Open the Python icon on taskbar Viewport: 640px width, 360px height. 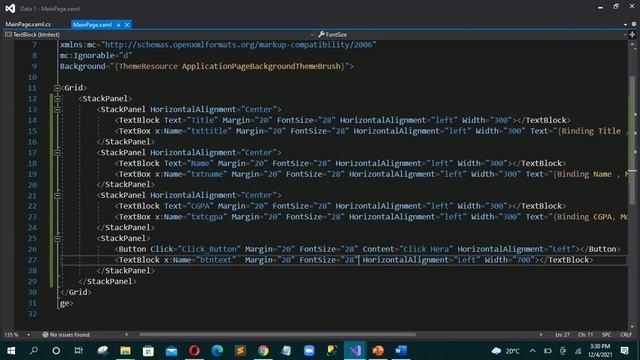(x=332, y=351)
